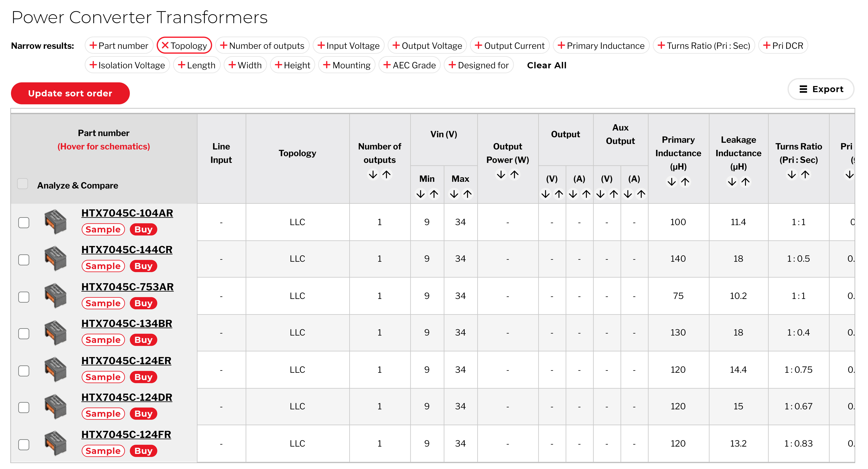Image resolution: width=868 pixels, height=469 pixels.
Task: Sort Primary Inductance ascending arrow
Action: coord(685,182)
